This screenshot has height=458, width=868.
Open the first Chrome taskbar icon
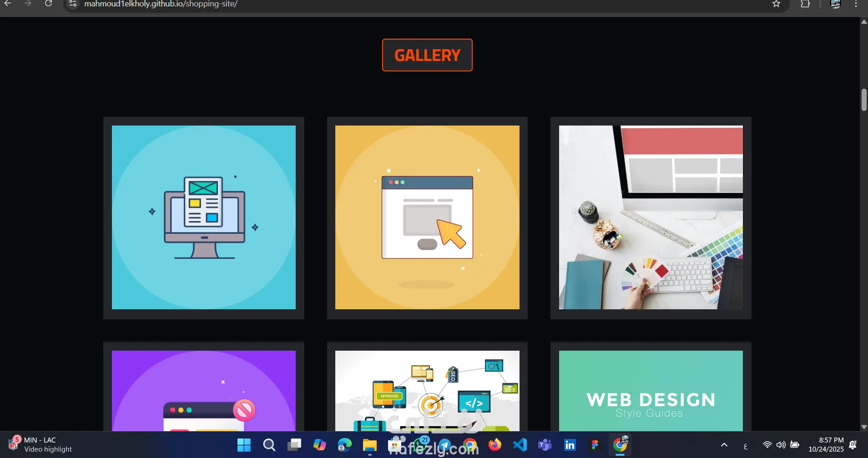(x=470, y=445)
